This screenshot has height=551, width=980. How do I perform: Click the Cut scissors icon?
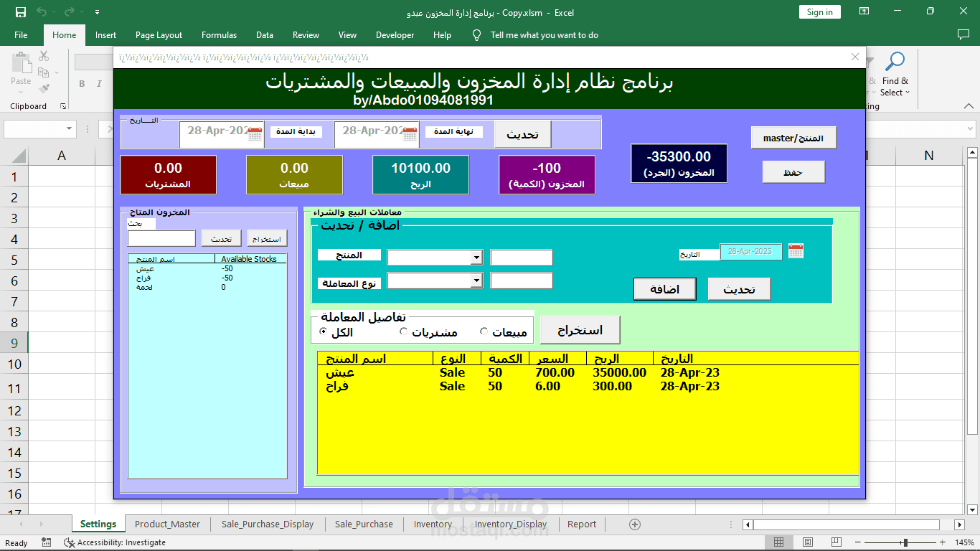pos(44,56)
